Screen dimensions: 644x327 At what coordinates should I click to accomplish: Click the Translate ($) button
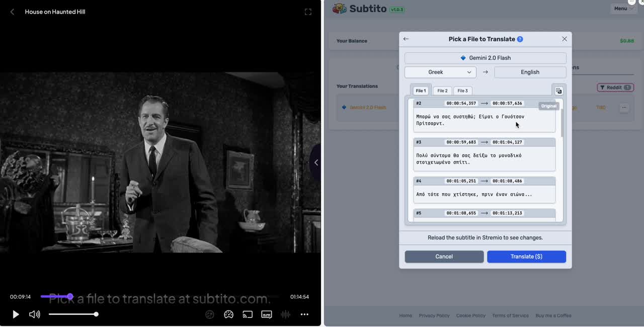coord(526,256)
